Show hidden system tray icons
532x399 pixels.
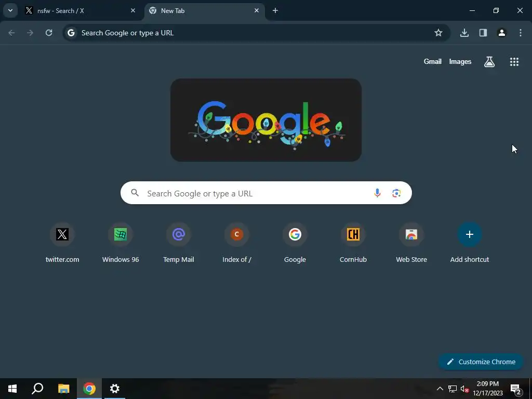[x=440, y=389]
